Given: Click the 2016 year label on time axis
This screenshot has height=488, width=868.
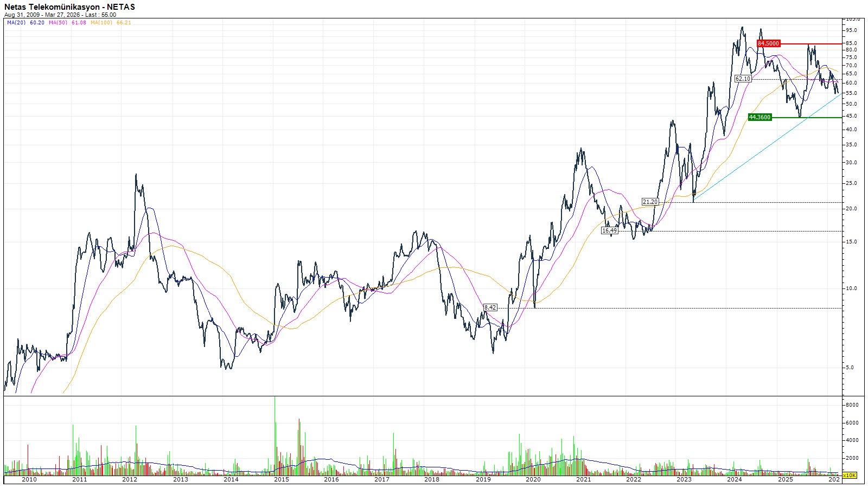Looking at the screenshot, I should 331,479.
